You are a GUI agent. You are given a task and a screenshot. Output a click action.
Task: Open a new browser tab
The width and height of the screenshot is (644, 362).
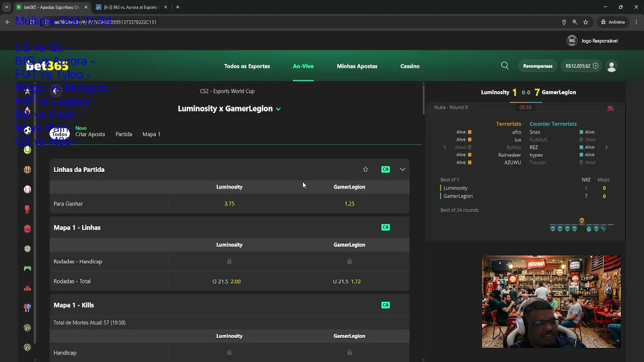point(178,7)
